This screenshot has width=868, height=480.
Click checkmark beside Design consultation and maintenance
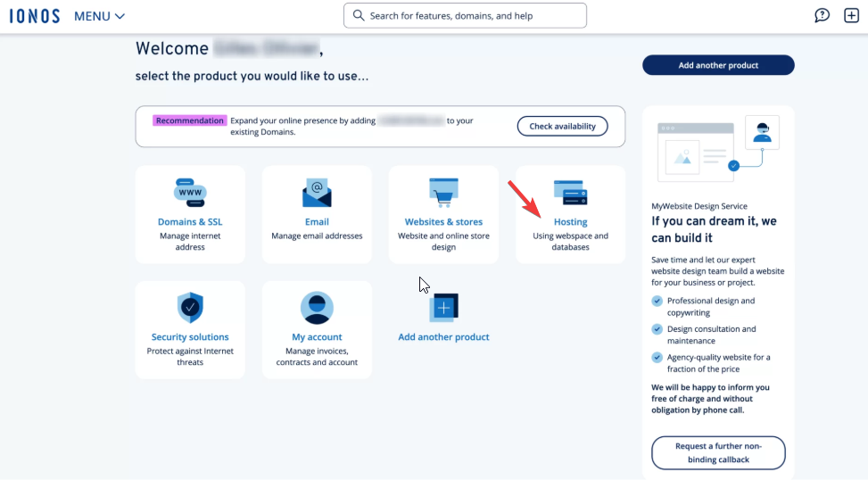click(657, 329)
